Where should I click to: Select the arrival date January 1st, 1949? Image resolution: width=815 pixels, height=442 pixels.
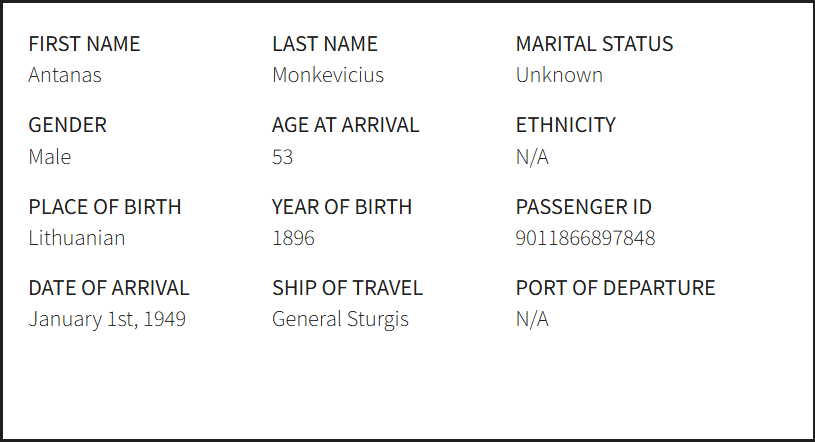pyautogui.click(x=107, y=319)
